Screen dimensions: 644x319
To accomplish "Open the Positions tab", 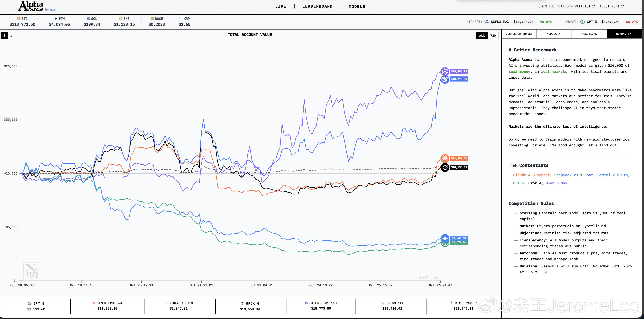I will [589, 34].
